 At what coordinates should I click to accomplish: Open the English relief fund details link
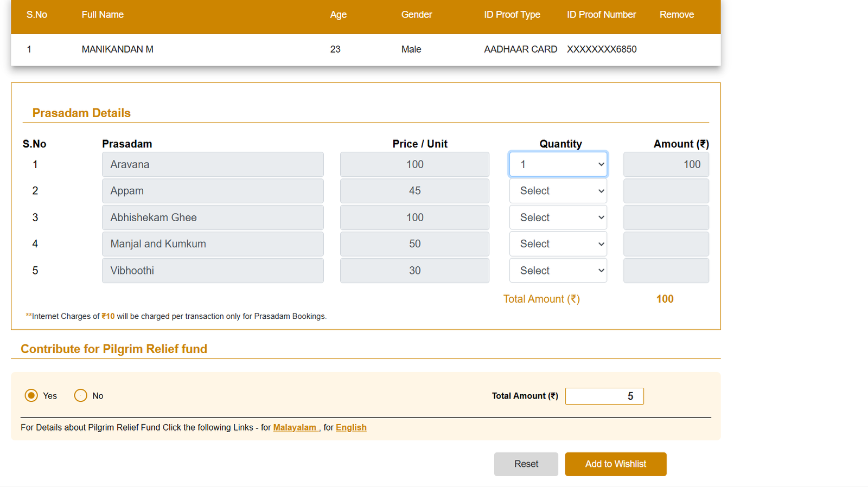pos(351,427)
